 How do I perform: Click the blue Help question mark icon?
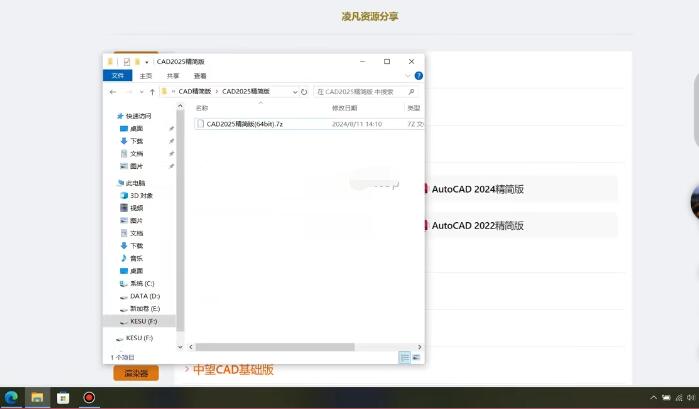pos(419,76)
